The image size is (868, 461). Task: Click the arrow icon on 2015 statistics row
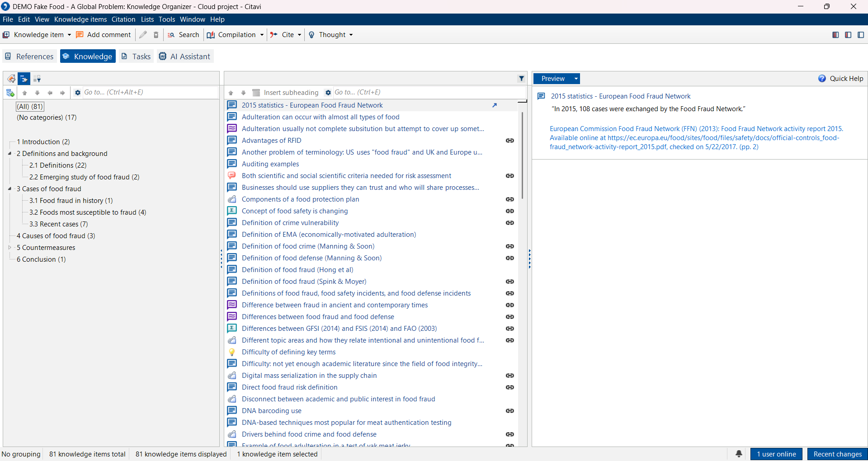coord(495,105)
